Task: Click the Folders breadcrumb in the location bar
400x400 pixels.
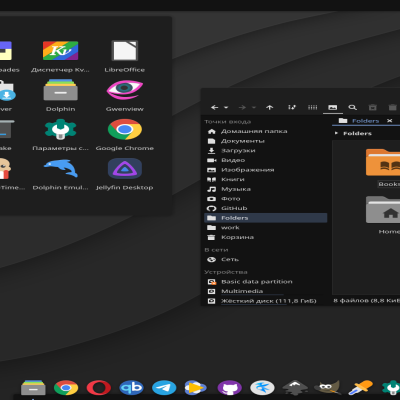Action: tap(357, 133)
